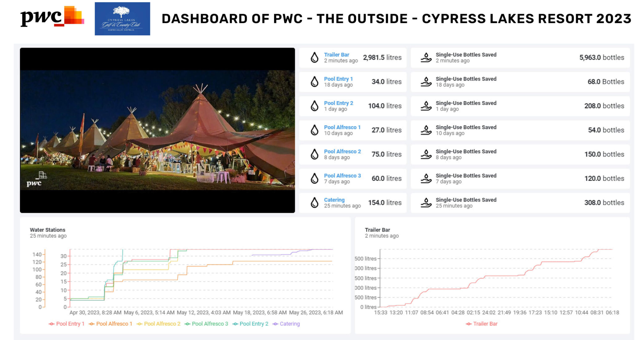This screenshot has width=644, height=340.
Task: Click the PwC logo in the header
Action: pyautogui.click(x=52, y=16)
